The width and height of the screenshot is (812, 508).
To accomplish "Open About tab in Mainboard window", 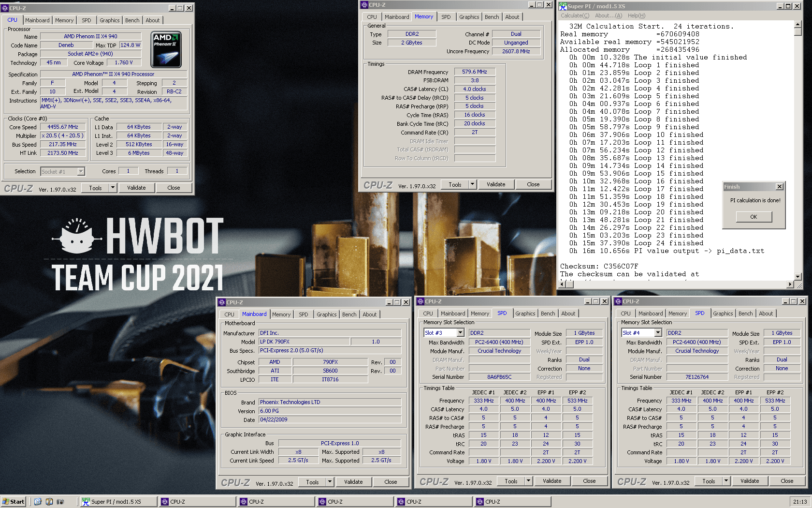I will tap(369, 314).
